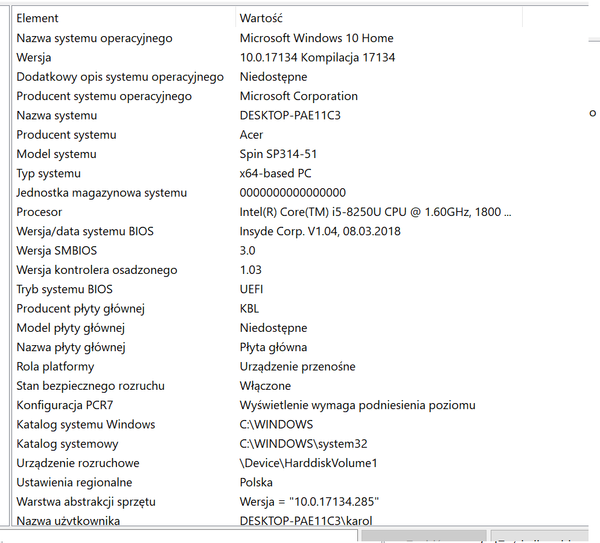Select Wersja kontrolera osadzonego row
This screenshot has height=543, width=600.
pyautogui.click(x=97, y=270)
